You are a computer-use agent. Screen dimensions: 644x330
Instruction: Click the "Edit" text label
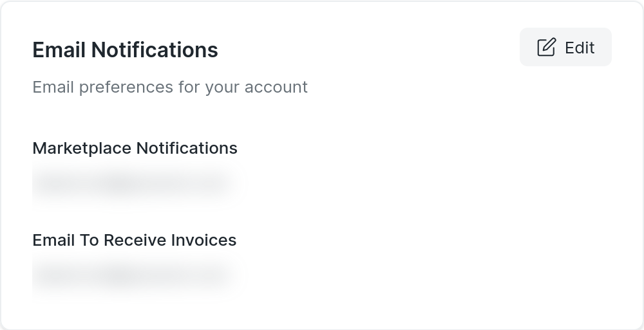pos(580,48)
